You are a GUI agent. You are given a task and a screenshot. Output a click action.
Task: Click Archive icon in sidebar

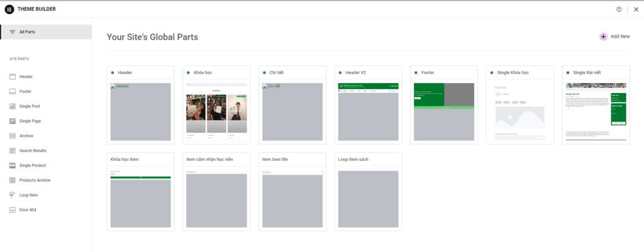[13, 136]
